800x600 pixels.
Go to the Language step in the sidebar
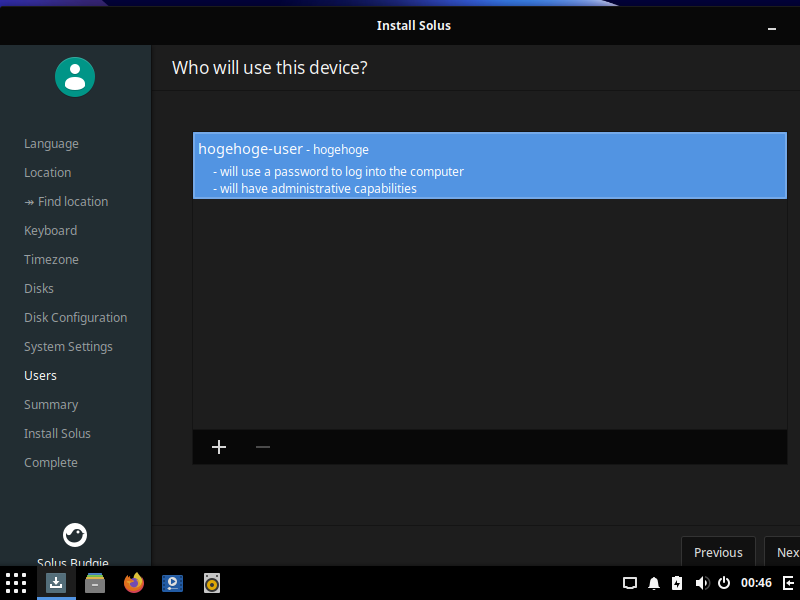(x=51, y=144)
